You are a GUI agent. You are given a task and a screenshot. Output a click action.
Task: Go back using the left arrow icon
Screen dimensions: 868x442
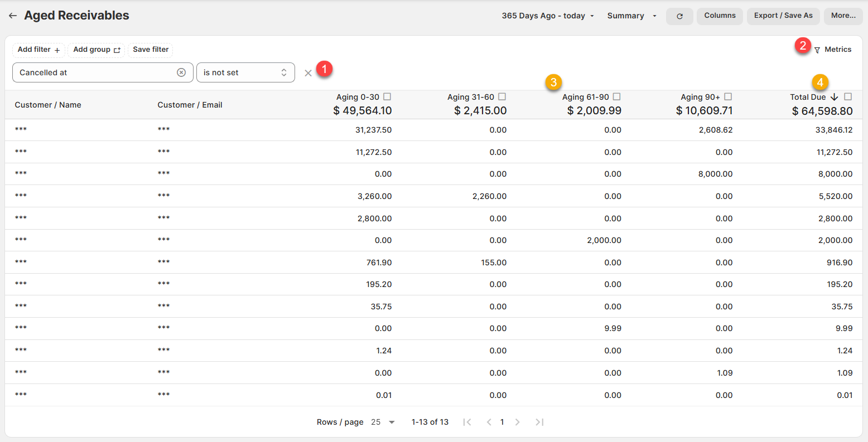point(12,16)
